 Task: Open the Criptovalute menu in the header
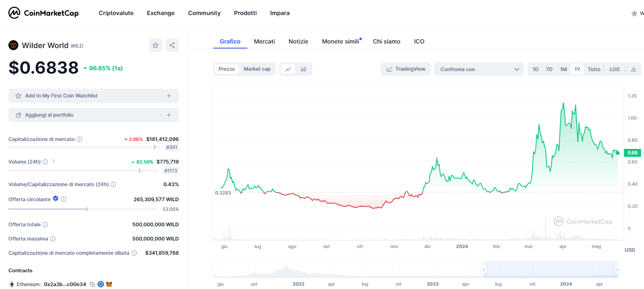point(116,13)
